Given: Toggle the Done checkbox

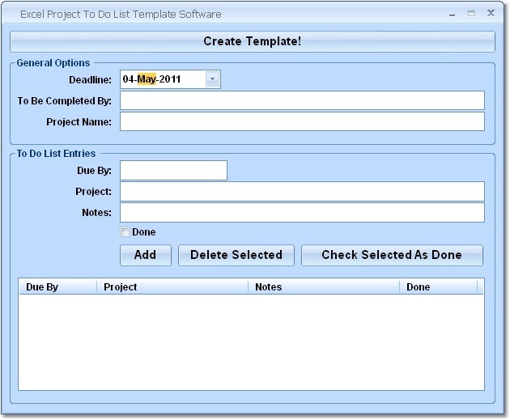Looking at the screenshot, I should point(125,231).
